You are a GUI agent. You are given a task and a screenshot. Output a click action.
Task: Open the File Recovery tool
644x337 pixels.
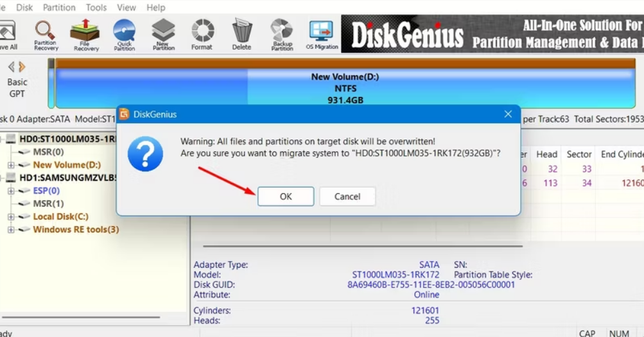tap(85, 35)
